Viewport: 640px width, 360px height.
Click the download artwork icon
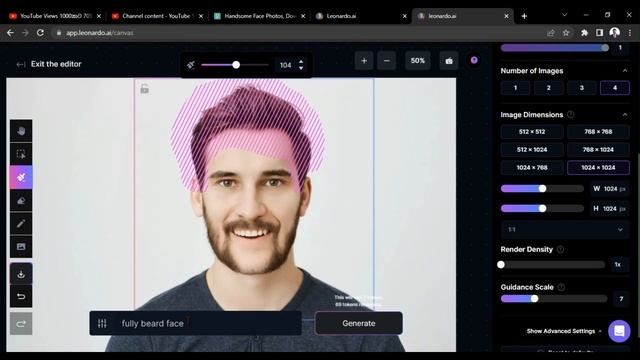point(21,274)
